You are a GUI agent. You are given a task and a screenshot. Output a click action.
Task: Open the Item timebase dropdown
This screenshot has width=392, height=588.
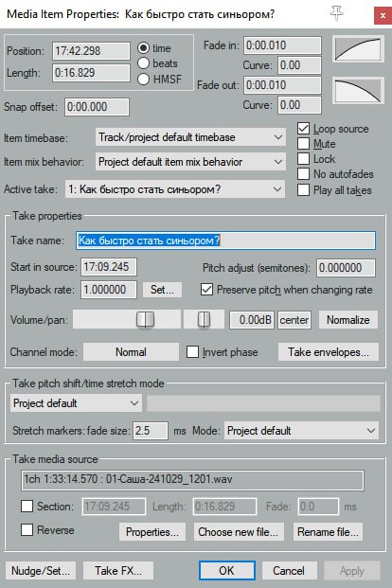pyautogui.click(x=190, y=137)
